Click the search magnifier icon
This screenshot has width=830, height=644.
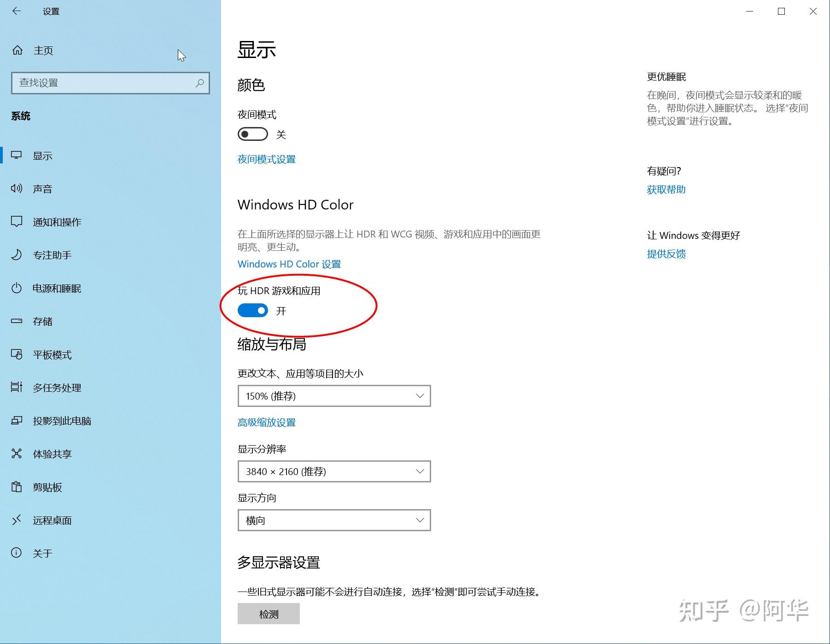(x=199, y=83)
